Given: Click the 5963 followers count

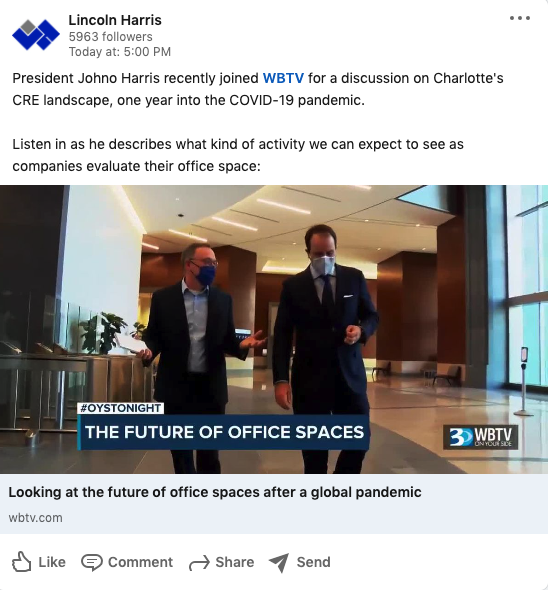Looking at the screenshot, I should click(110, 36).
